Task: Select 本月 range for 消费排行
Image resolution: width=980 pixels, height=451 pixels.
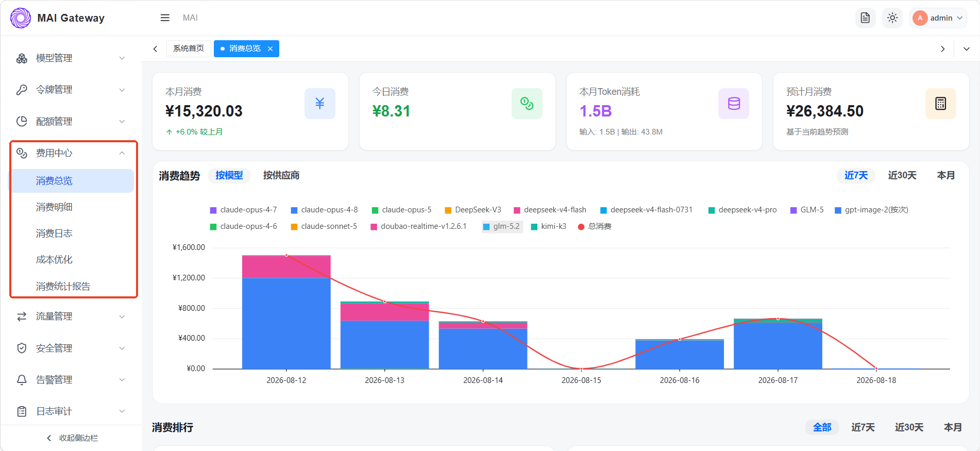Action: 953,427
